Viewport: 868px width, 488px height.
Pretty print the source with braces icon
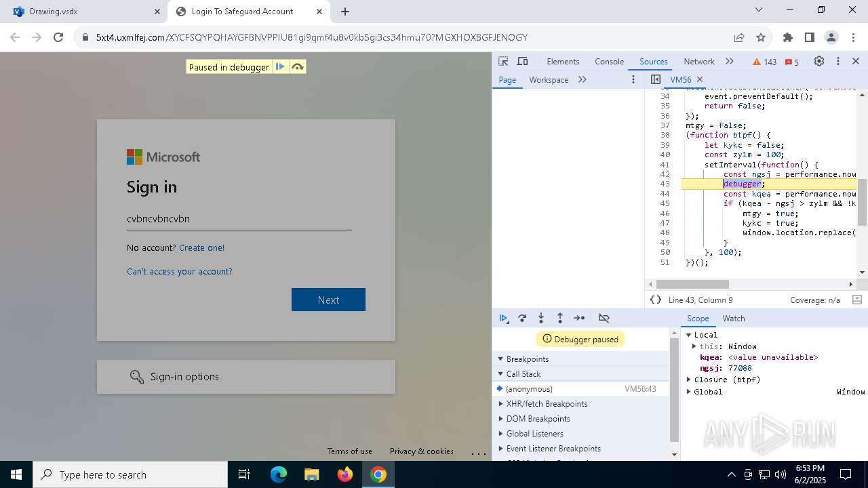click(655, 300)
